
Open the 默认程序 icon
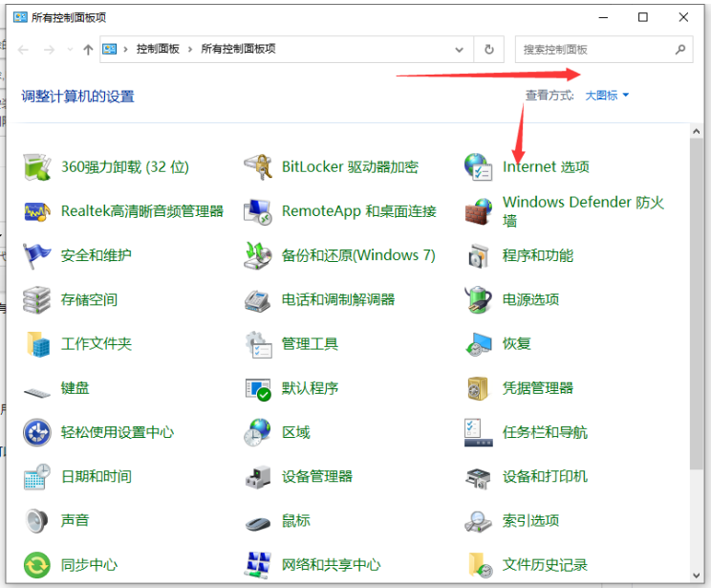pos(258,389)
